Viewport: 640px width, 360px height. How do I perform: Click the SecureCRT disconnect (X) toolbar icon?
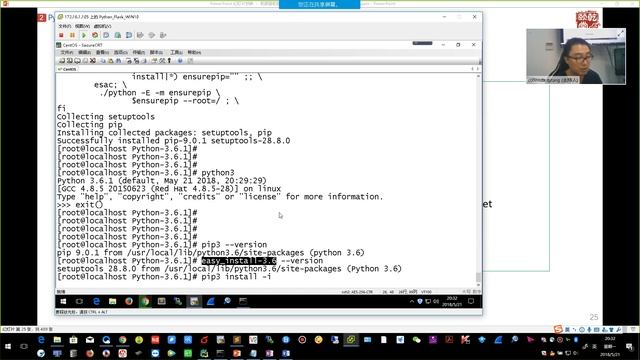(x=93, y=60)
